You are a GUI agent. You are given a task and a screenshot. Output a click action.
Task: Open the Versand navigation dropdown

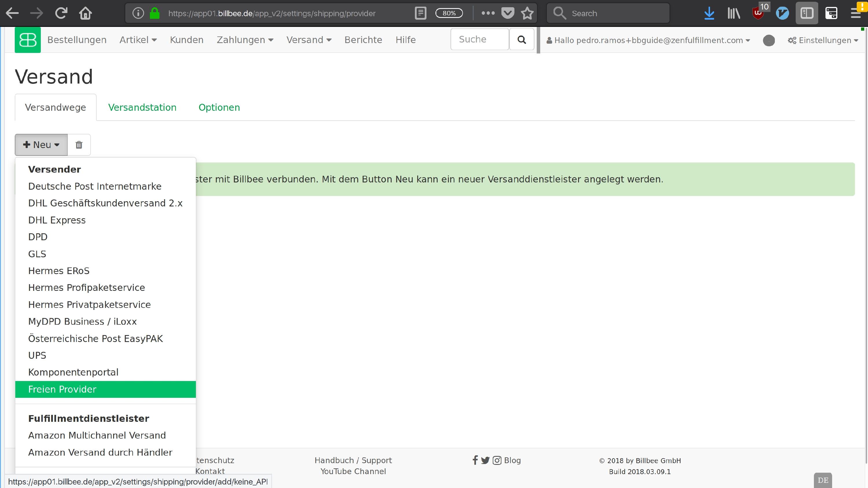coord(308,39)
